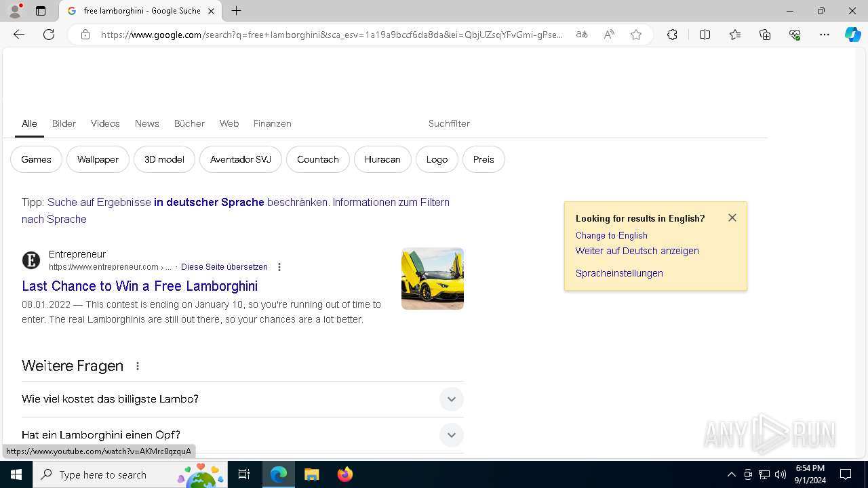Open Edge Settings and more menu
The height and width of the screenshot is (488, 868).
click(825, 35)
